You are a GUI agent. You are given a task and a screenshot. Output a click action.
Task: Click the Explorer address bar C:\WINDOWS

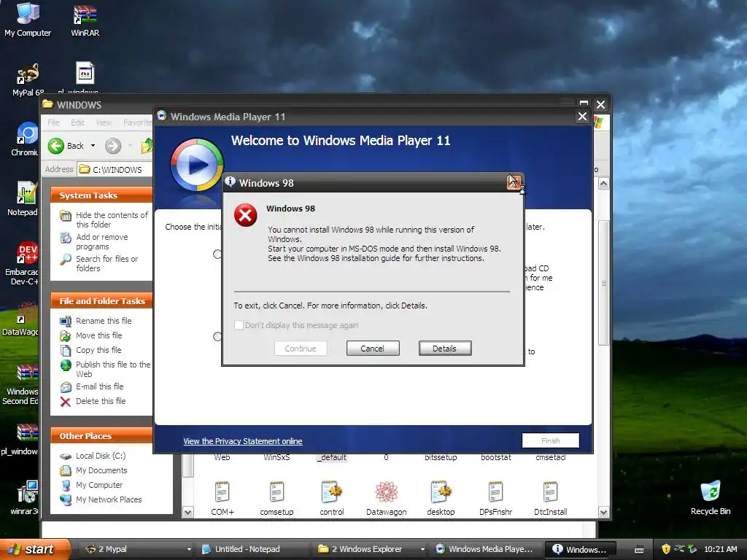click(x=116, y=169)
